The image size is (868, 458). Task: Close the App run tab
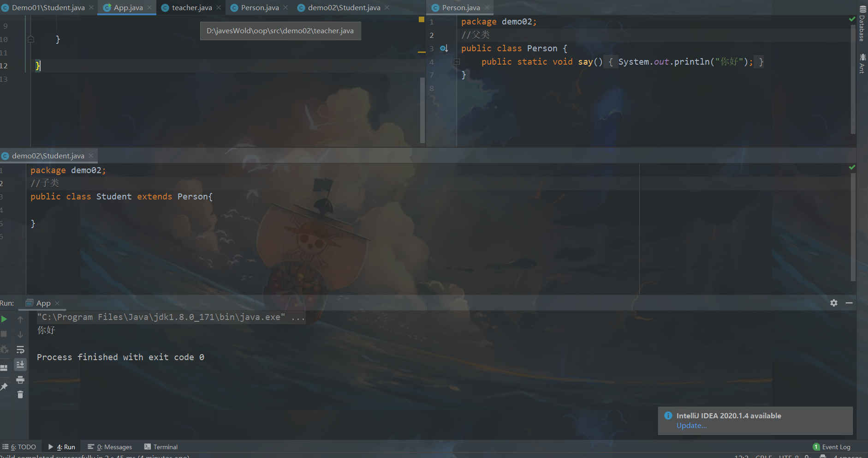click(57, 303)
